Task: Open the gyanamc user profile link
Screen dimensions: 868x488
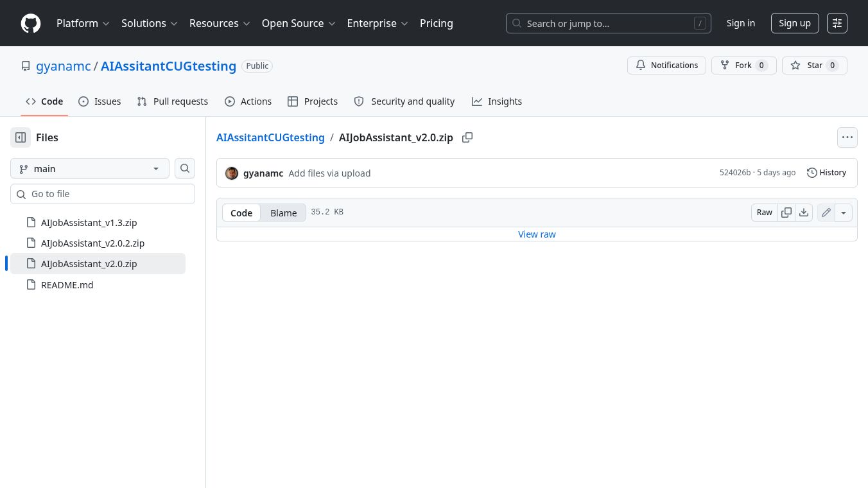Action: pyautogui.click(x=64, y=66)
